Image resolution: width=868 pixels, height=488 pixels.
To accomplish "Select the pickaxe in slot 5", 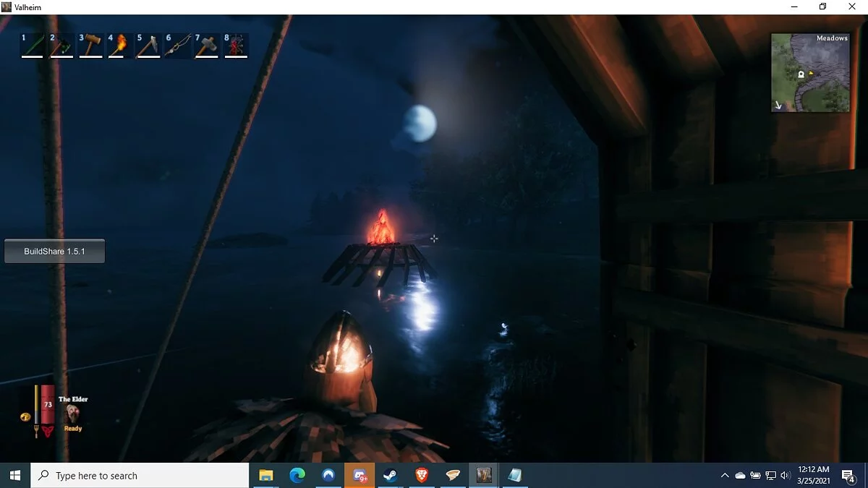I will pyautogui.click(x=148, y=46).
